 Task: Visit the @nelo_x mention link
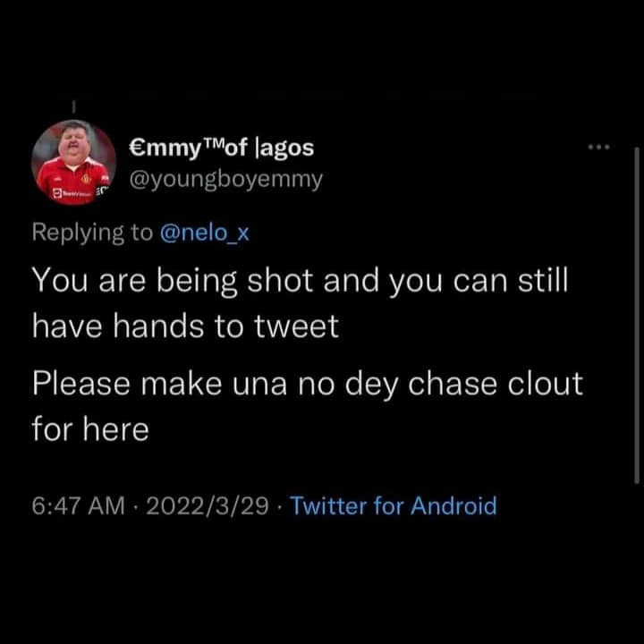[x=207, y=233]
